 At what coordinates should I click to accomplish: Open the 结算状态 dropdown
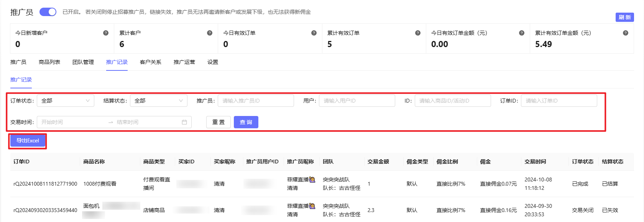[x=158, y=101]
